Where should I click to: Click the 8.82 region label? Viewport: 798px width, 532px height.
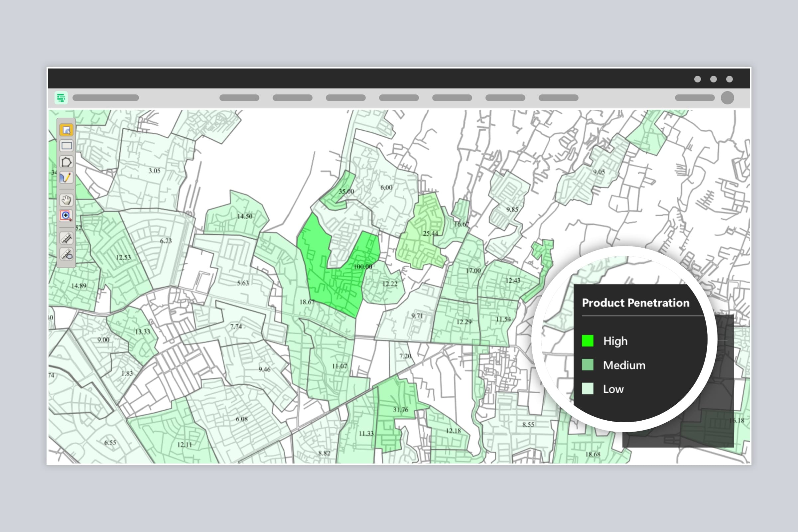pos(324,453)
